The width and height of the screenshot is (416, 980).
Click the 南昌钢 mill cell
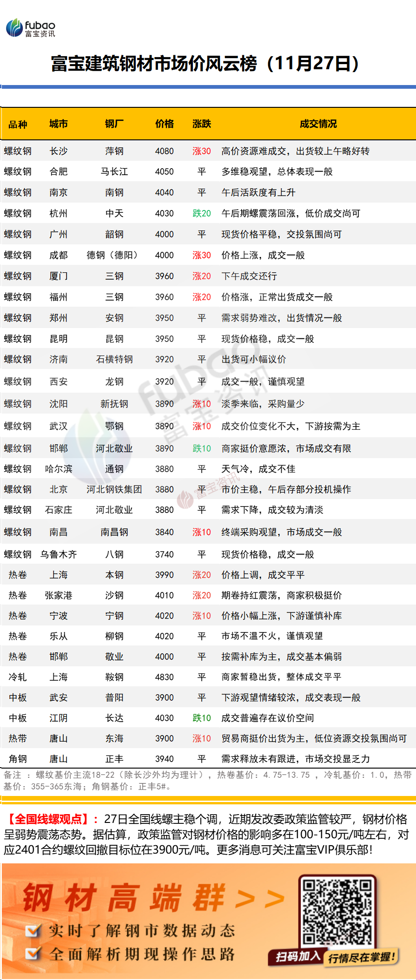point(114,532)
